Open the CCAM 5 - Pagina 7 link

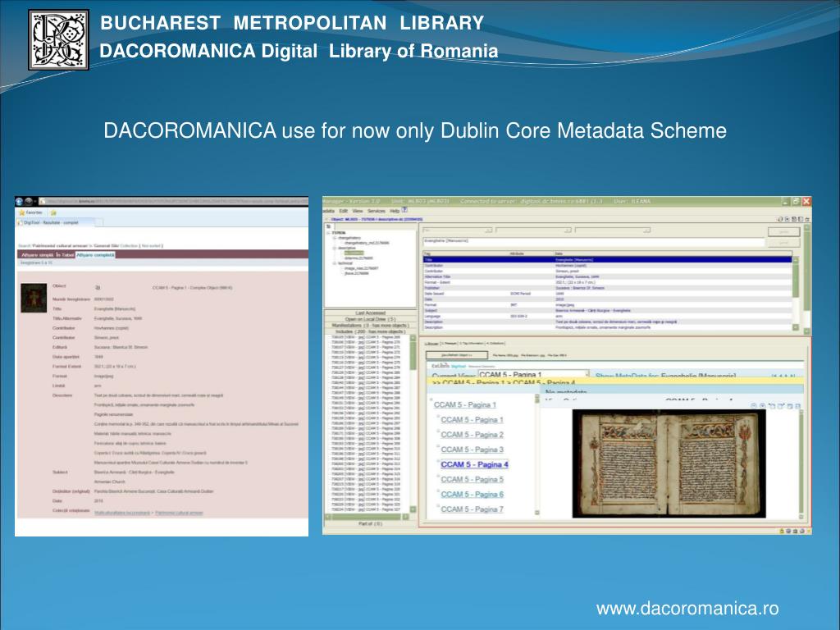point(472,509)
